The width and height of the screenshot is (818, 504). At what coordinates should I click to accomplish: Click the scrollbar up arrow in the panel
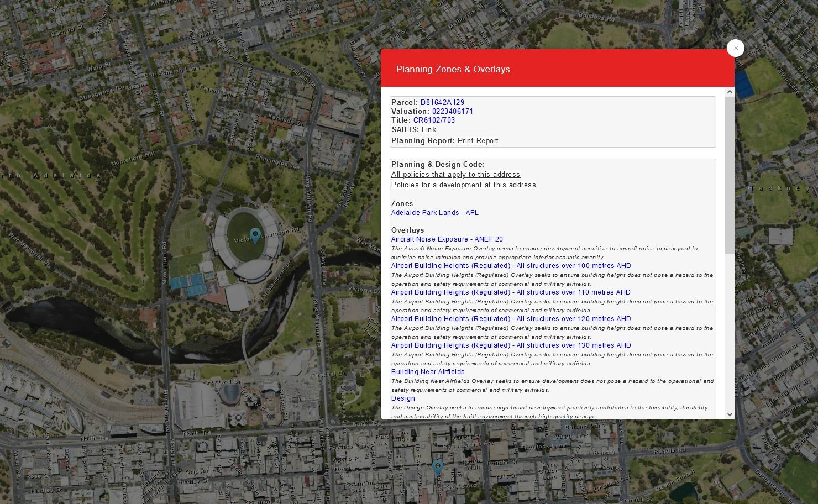[729, 91]
